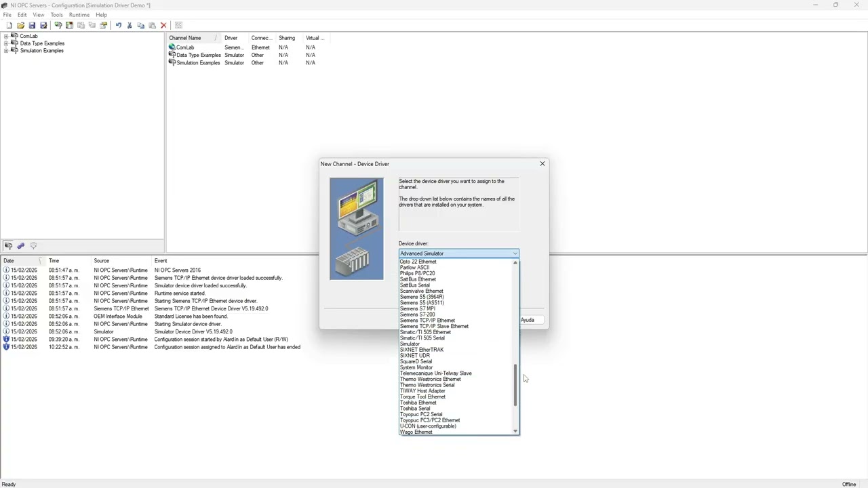Select Simulation Examples in the tree

pos(41,51)
